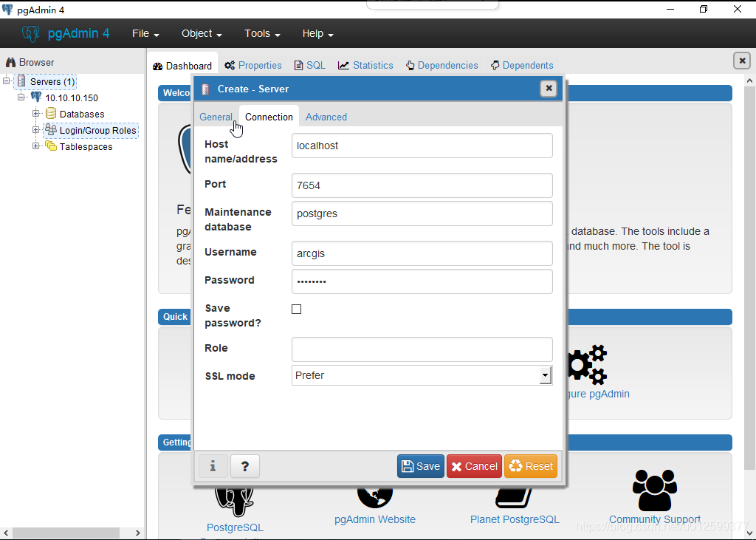The height and width of the screenshot is (540, 756).
Task: Open the pgAdmin Website link
Action: click(375, 519)
